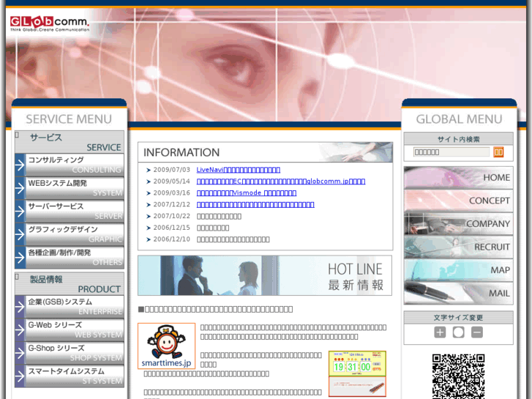Open the CONCEPT page

click(x=458, y=201)
